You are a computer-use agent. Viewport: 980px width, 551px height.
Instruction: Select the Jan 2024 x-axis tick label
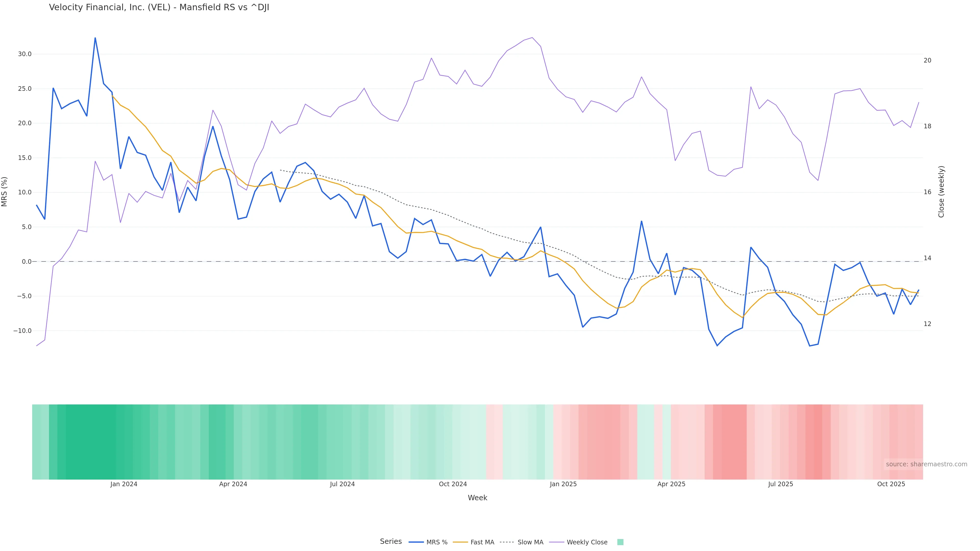[x=124, y=484]
